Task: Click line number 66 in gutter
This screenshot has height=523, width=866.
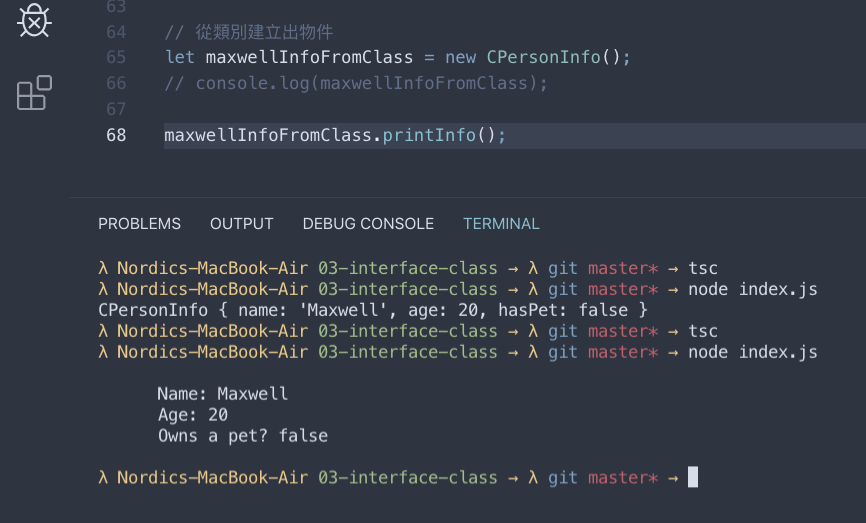Action: (x=116, y=83)
